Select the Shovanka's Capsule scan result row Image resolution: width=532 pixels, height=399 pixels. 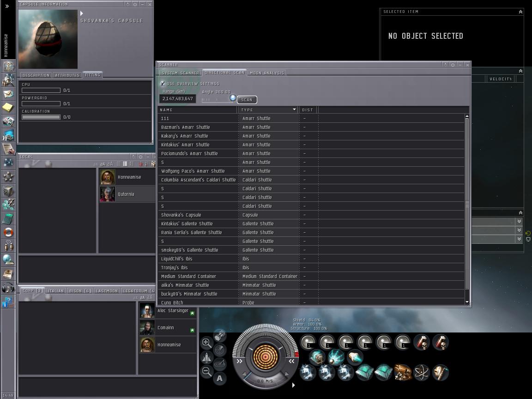point(311,215)
